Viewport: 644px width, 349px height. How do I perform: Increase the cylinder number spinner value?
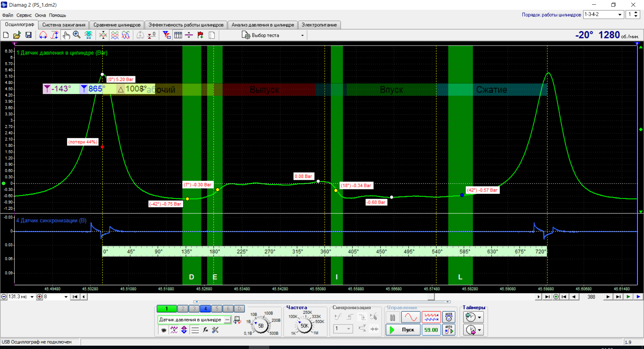click(x=636, y=13)
